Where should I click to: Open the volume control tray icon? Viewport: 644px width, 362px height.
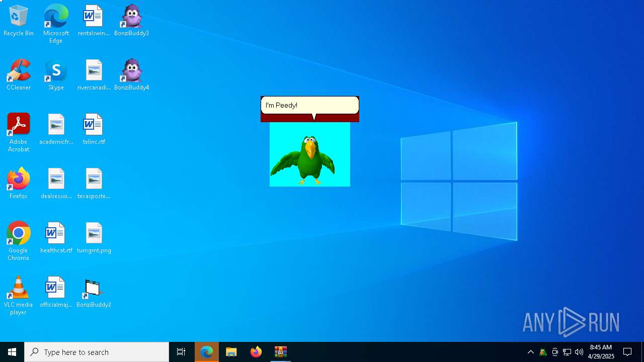[x=579, y=352]
